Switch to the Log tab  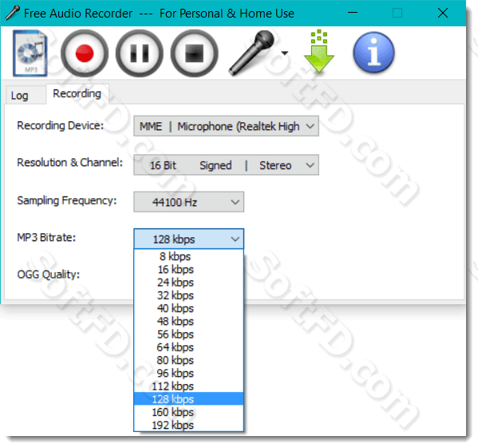coord(19,96)
